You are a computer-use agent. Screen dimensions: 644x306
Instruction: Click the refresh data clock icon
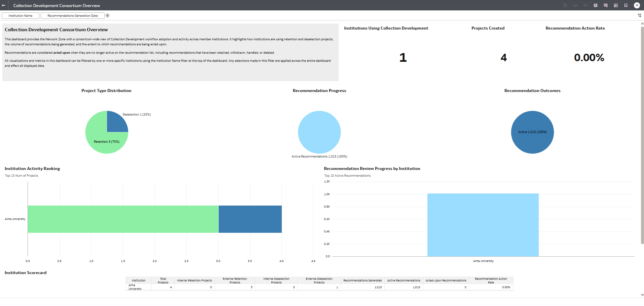(565, 5)
